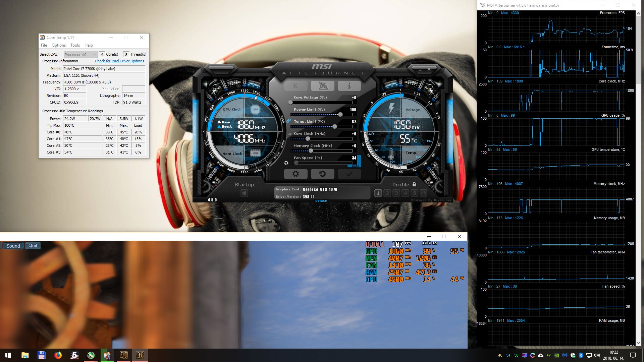The width and height of the screenshot is (644, 362).
Task: Click the Core #0 temperature value 40°C
Action: point(83,132)
